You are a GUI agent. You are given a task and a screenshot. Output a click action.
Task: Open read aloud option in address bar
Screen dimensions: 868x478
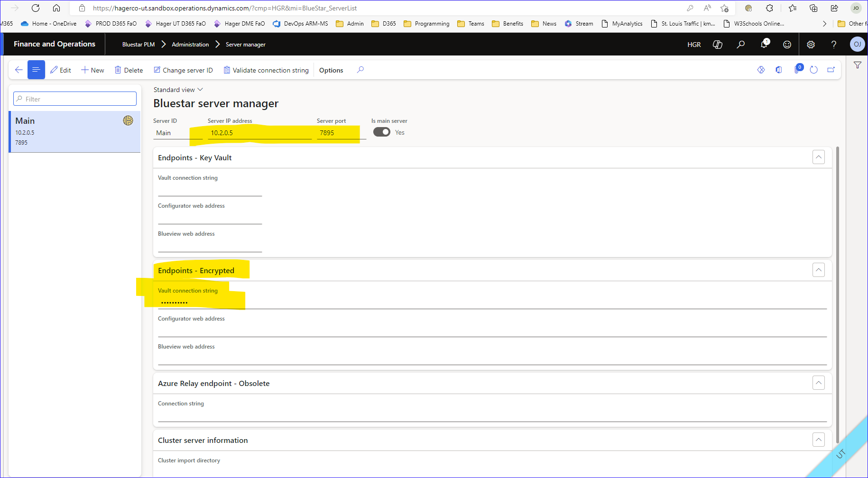[707, 8]
